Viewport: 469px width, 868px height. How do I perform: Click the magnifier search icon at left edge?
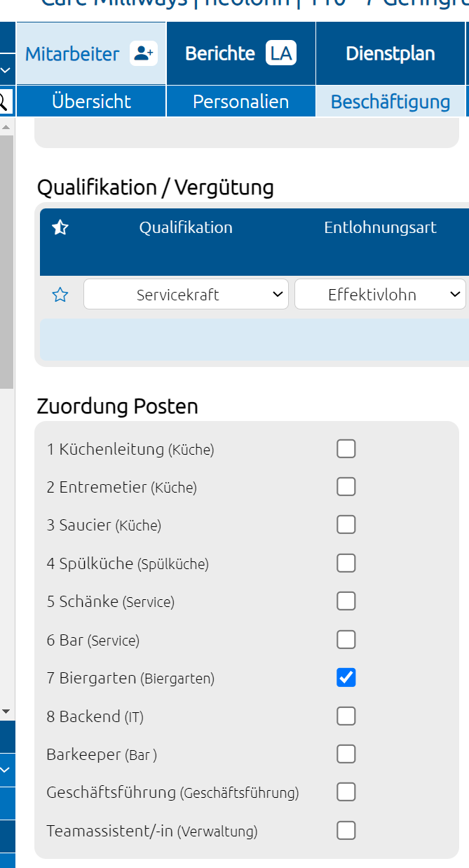[4, 101]
